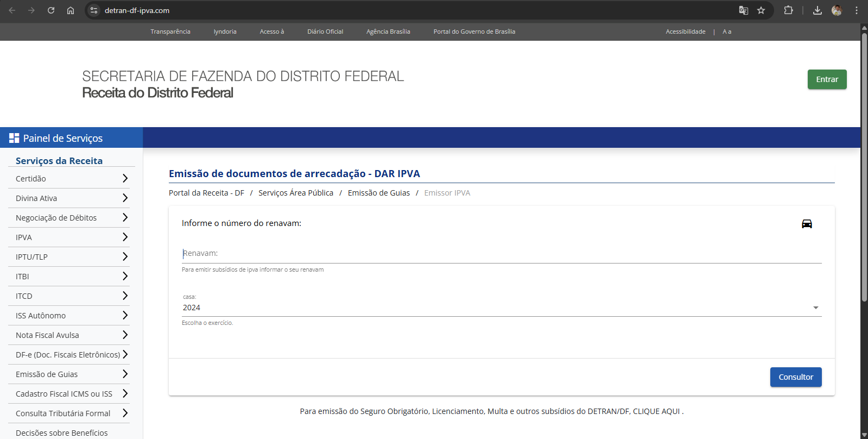The image size is (868, 439).
Task: Click the Painel de Serviços grid icon
Action: pyautogui.click(x=14, y=138)
